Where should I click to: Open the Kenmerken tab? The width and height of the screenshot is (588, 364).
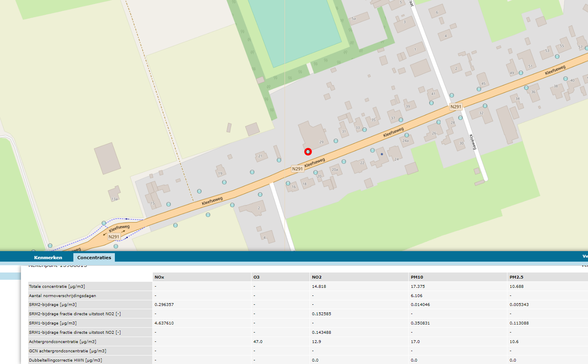coord(48,258)
